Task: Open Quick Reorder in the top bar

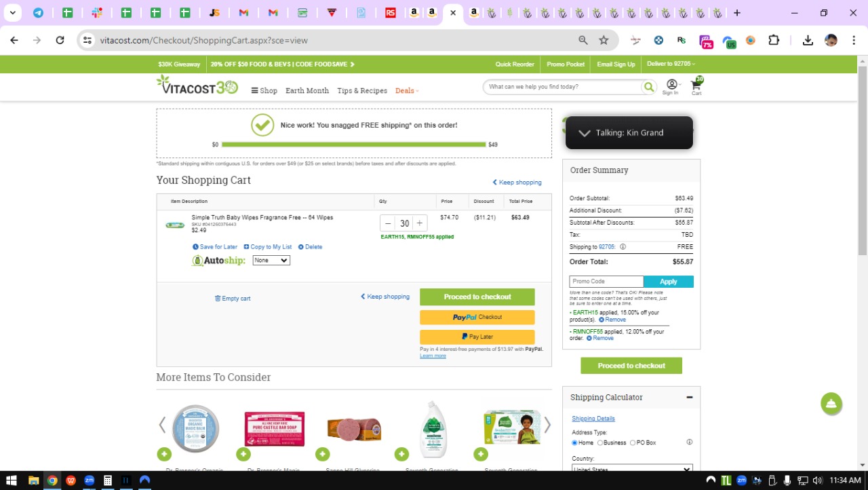Action: 515,64
